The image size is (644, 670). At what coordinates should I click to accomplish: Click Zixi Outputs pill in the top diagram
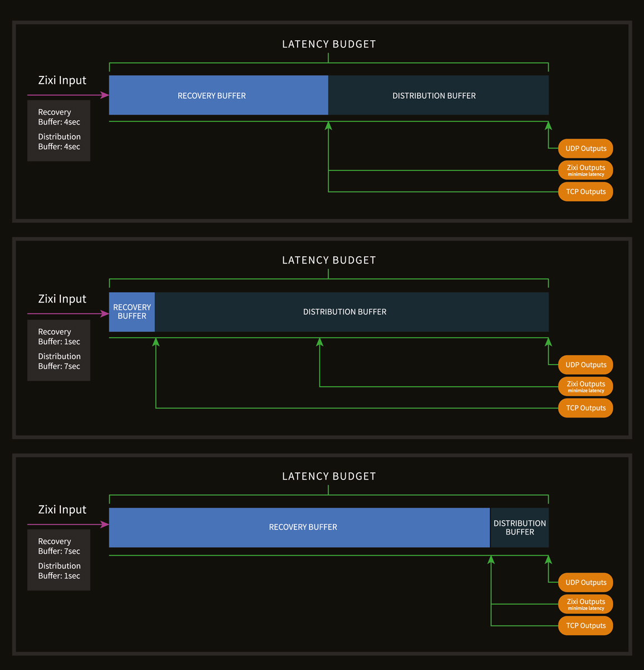(x=585, y=170)
